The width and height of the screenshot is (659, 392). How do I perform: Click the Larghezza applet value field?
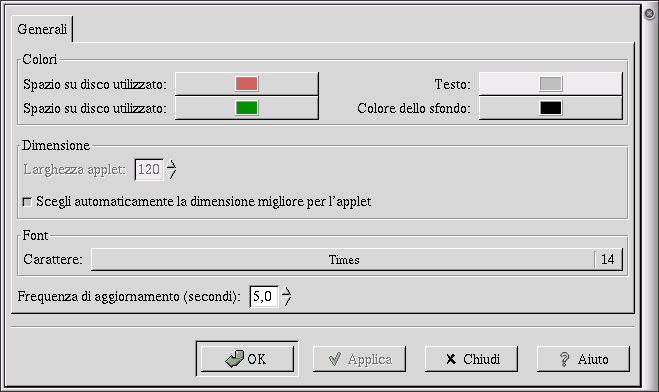(x=149, y=170)
